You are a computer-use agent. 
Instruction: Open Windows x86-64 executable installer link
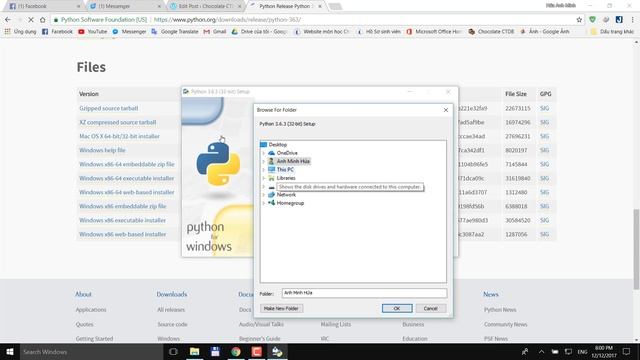click(127, 178)
